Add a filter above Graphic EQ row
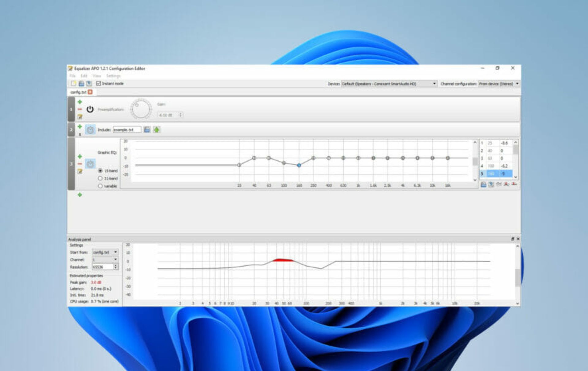The image size is (588, 371). coord(80,156)
